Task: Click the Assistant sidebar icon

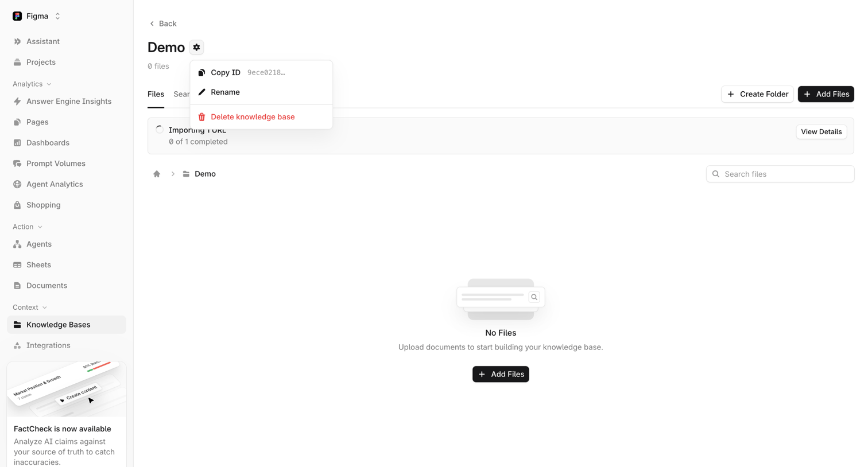Action: 17,41
